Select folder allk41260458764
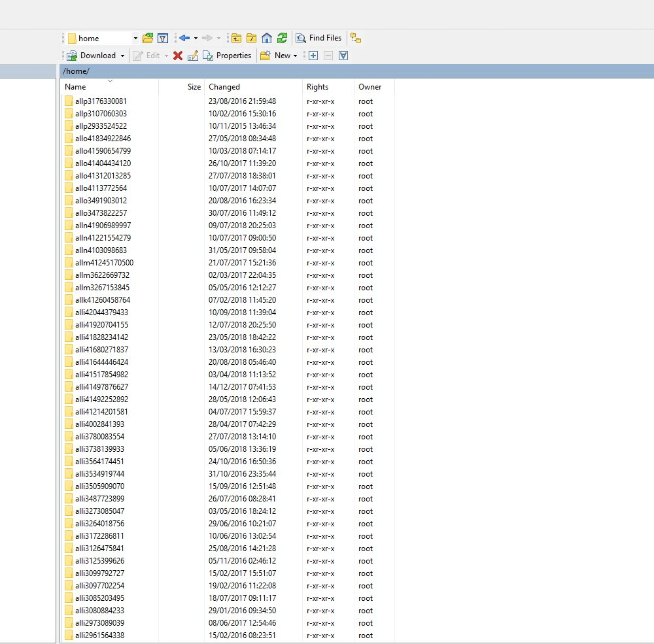The image size is (654, 644). point(103,300)
